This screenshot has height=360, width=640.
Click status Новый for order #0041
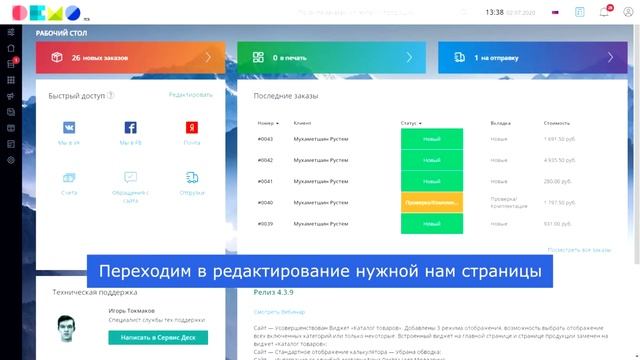pos(432,181)
